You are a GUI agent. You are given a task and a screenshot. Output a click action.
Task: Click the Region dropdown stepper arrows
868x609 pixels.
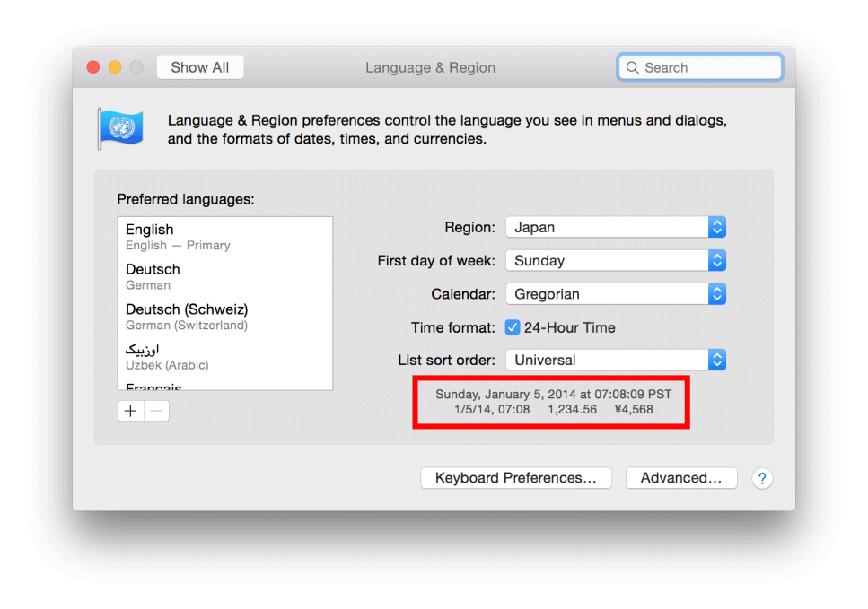(717, 227)
